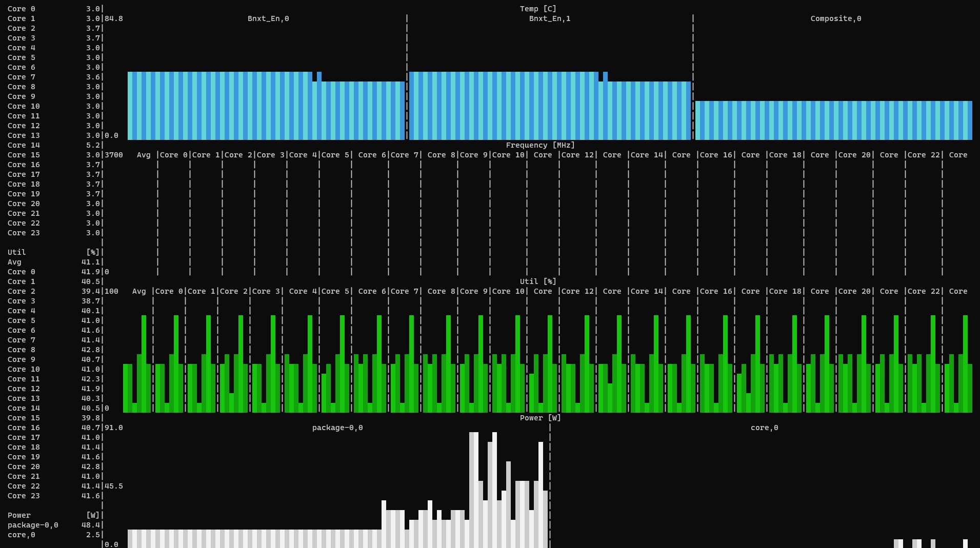Viewport: 980px width, 548px height.
Task: Click "Core 0" column label in Frequency graph
Action: coord(174,155)
